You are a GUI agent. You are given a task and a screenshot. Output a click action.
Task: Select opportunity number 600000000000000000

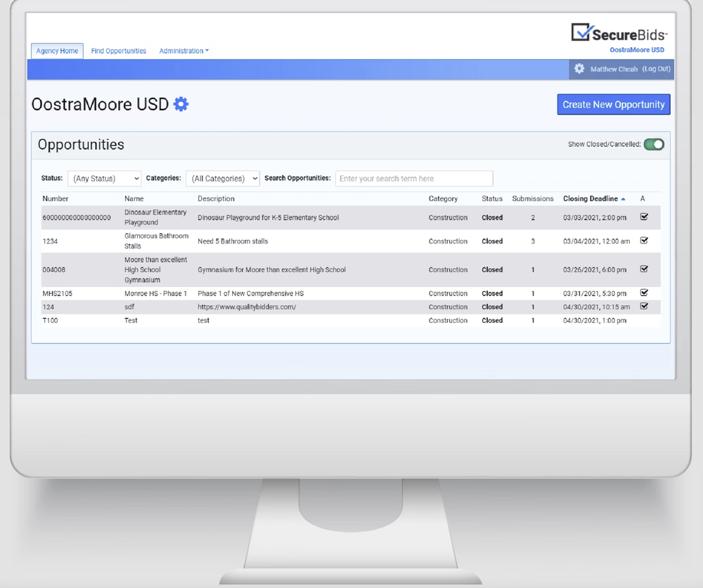[77, 217]
